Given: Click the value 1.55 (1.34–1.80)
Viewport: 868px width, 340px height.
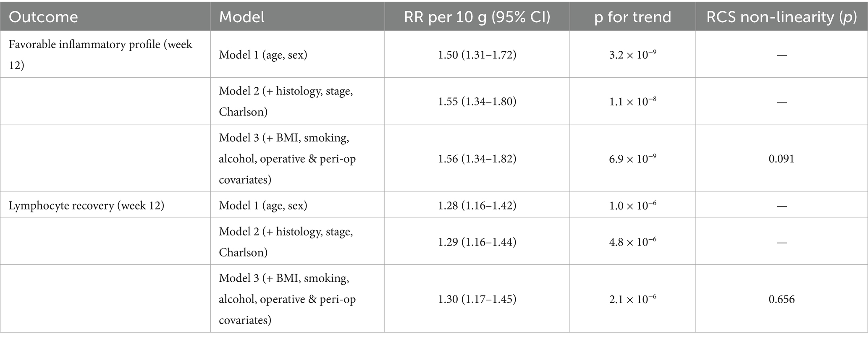Looking at the screenshot, I should pyautogui.click(x=477, y=102).
